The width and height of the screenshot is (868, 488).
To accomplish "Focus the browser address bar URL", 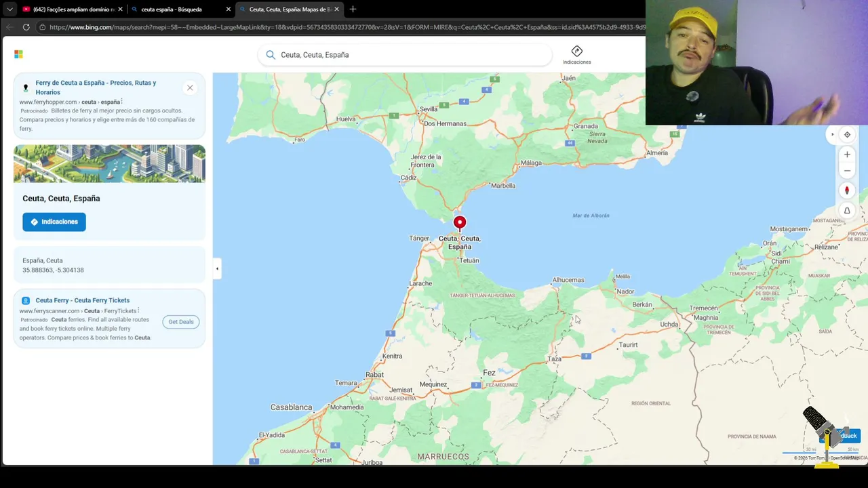I will [x=347, y=27].
